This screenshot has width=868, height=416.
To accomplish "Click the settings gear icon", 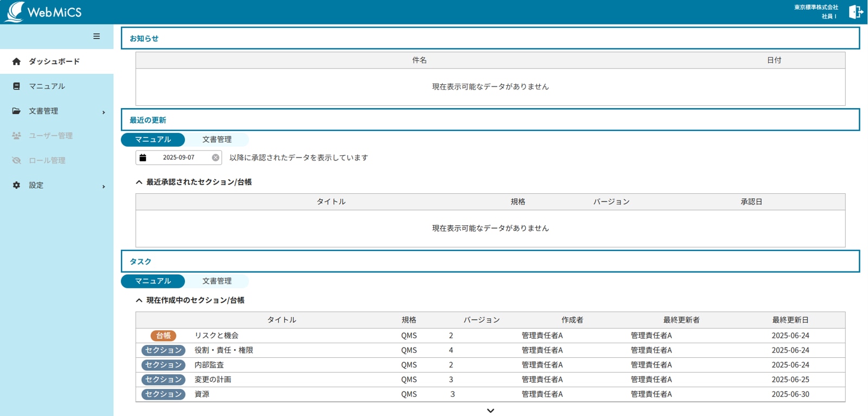I will click(x=16, y=185).
